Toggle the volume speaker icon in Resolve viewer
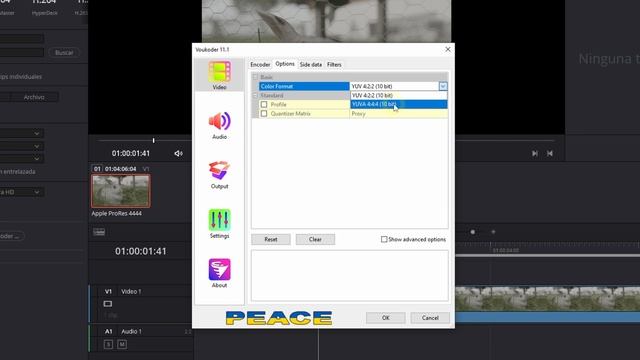 (x=178, y=153)
